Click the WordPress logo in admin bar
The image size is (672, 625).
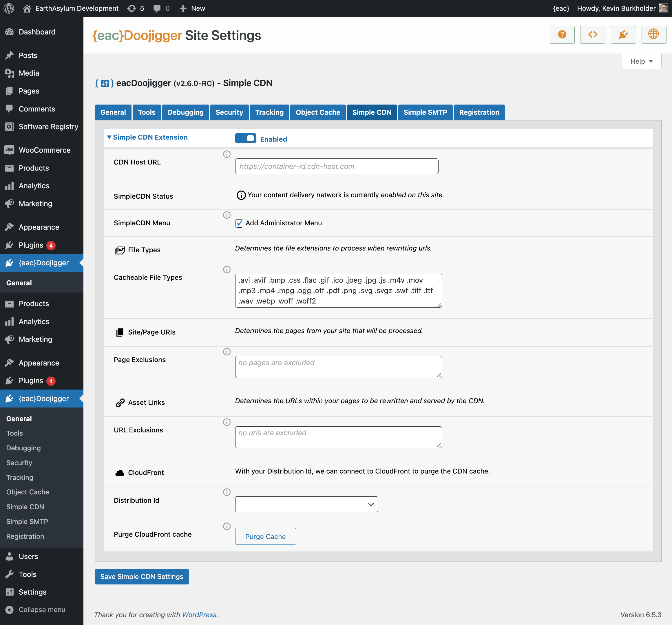[9, 8]
